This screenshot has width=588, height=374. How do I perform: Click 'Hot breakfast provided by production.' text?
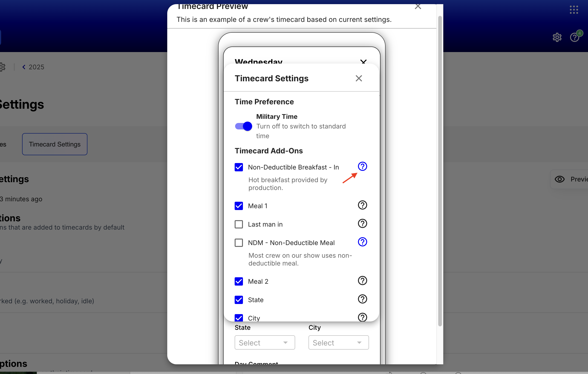point(288,184)
